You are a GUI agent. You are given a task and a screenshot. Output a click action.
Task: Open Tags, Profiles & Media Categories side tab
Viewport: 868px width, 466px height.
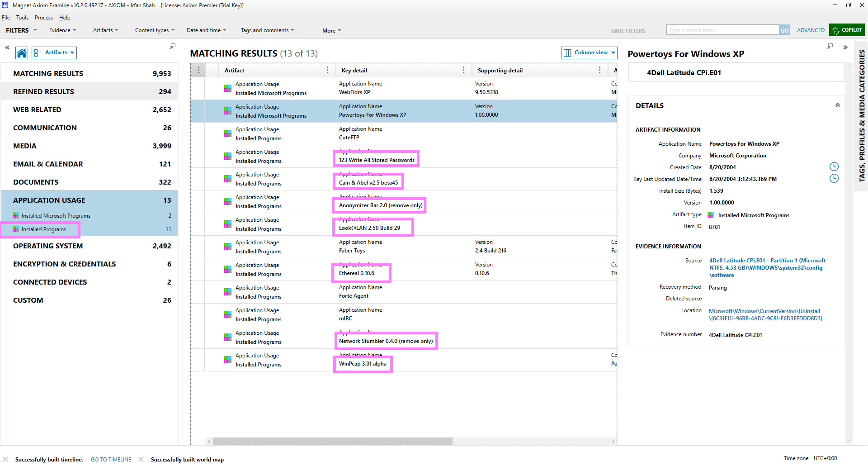(862, 115)
